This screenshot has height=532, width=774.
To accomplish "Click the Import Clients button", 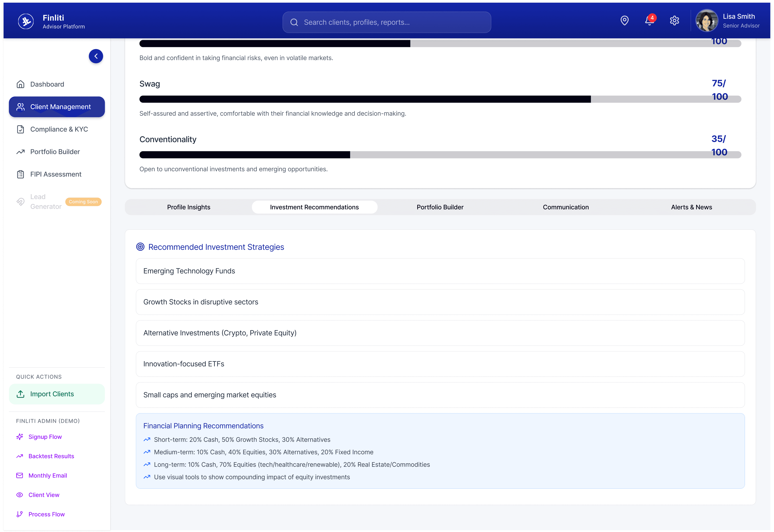I will pyautogui.click(x=52, y=394).
